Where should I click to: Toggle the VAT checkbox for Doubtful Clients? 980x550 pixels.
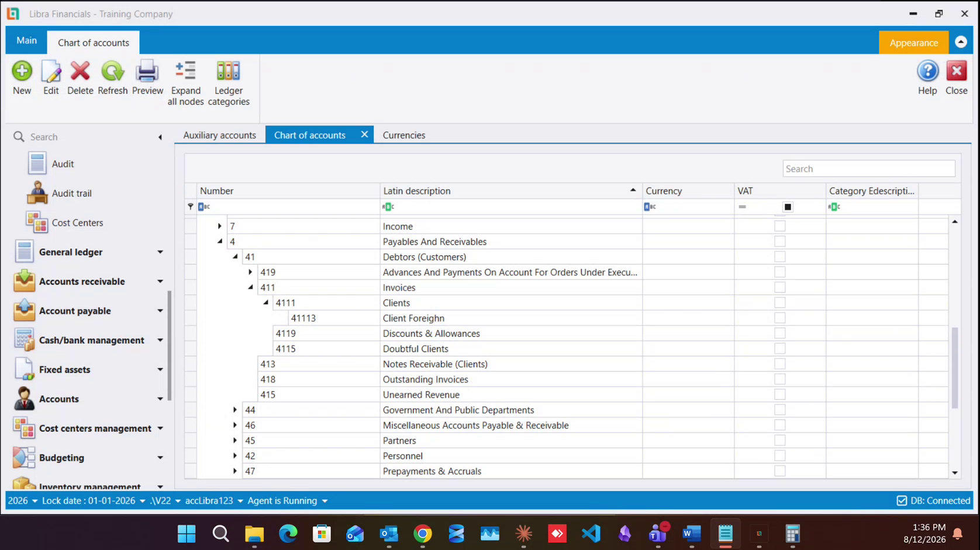pos(780,348)
